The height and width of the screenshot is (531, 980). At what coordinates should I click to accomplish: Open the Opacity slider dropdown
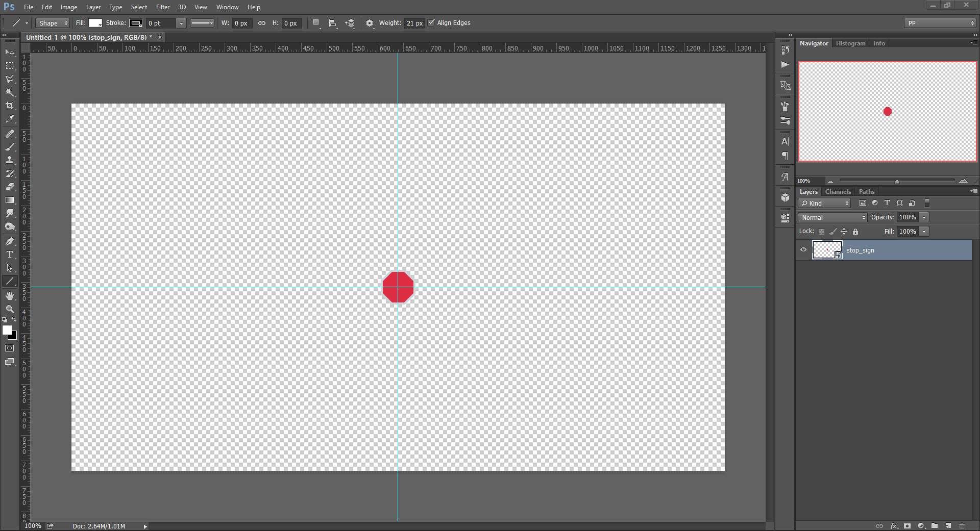[x=924, y=217]
